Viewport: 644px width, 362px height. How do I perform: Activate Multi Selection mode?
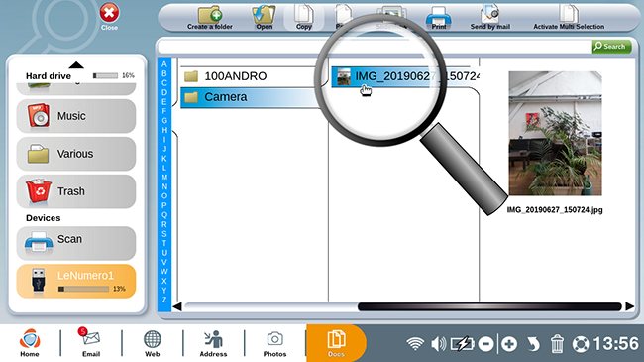569,17
